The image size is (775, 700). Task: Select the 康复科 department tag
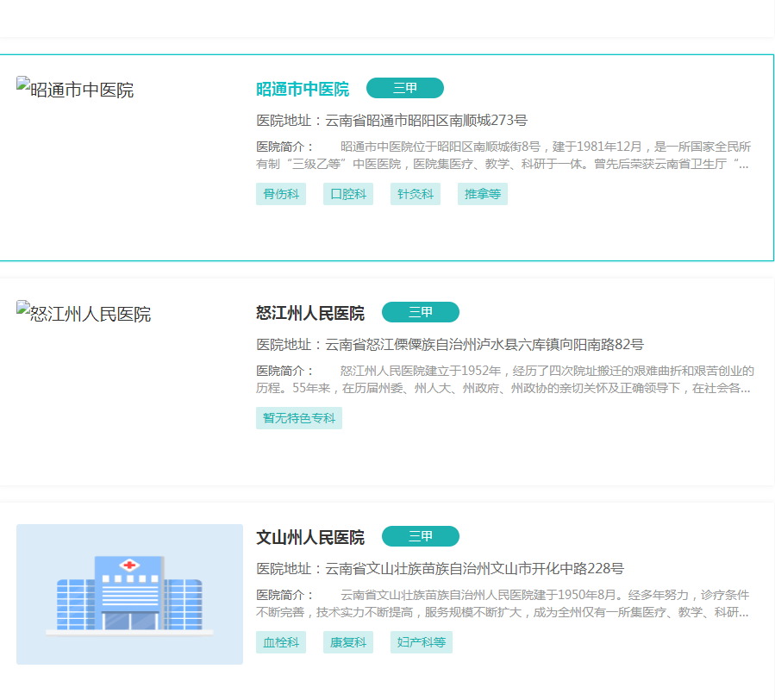point(348,642)
